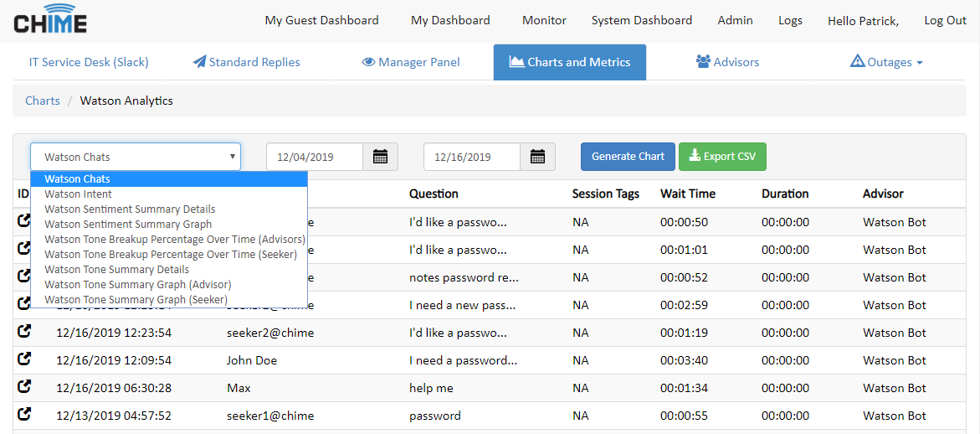The image size is (980, 434).
Task: Choose Watson Tone Summary Details
Action: pyautogui.click(x=169, y=270)
